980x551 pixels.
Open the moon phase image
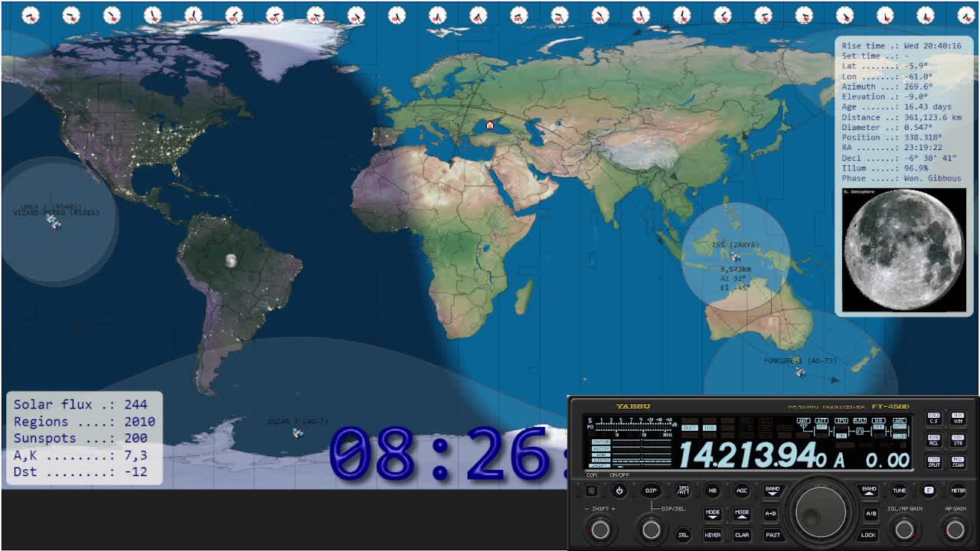pyautogui.click(x=903, y=249)
